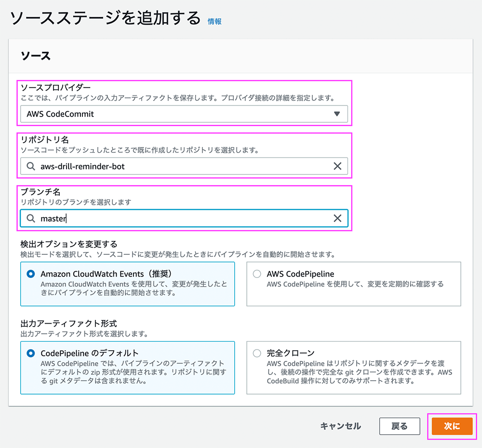Open the ソースプロバイダー dropdown showing AWS CodeCommit
Screen dimensions: 482x448
coord(184,114)
